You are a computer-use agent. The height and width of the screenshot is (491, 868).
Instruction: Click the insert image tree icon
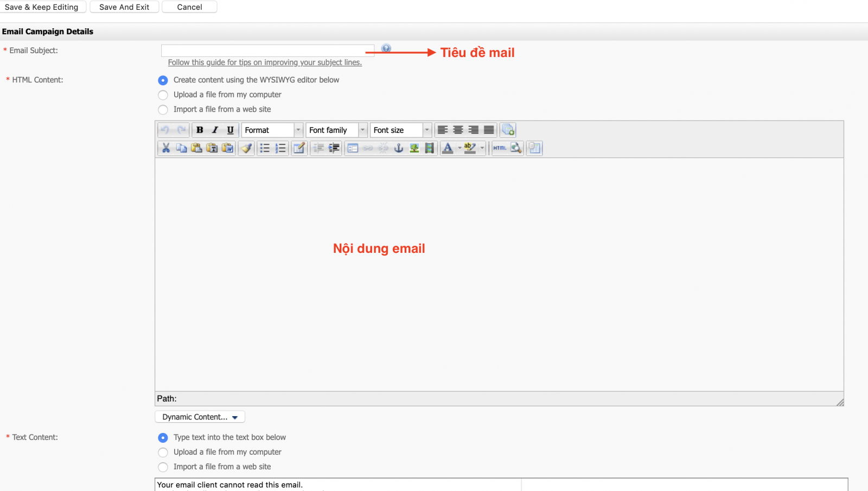tap(414, 148)
